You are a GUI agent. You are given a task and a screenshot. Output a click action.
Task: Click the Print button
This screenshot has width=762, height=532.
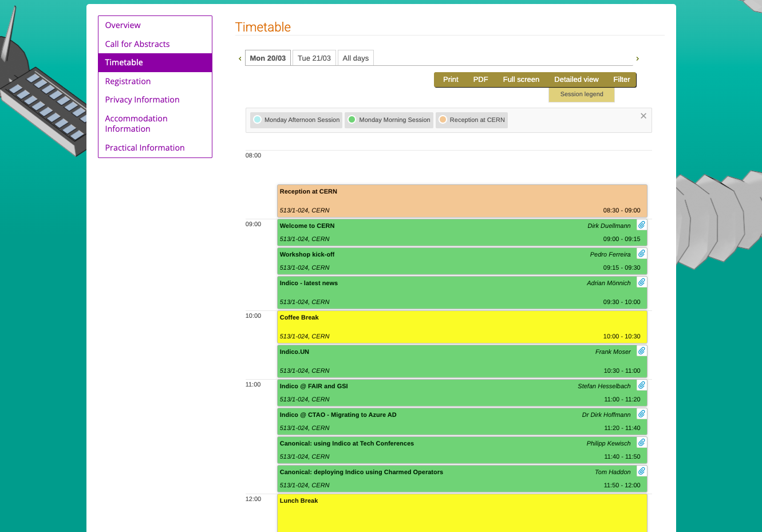451,80
